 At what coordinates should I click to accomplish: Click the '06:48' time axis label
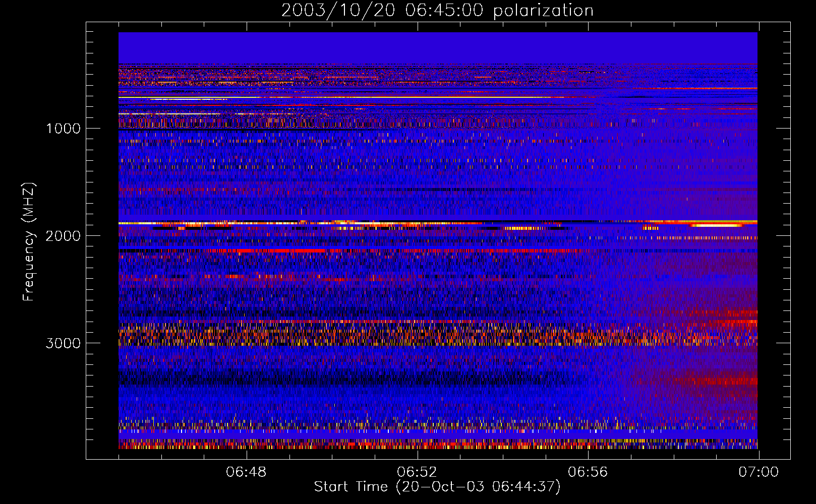(246, 472)
